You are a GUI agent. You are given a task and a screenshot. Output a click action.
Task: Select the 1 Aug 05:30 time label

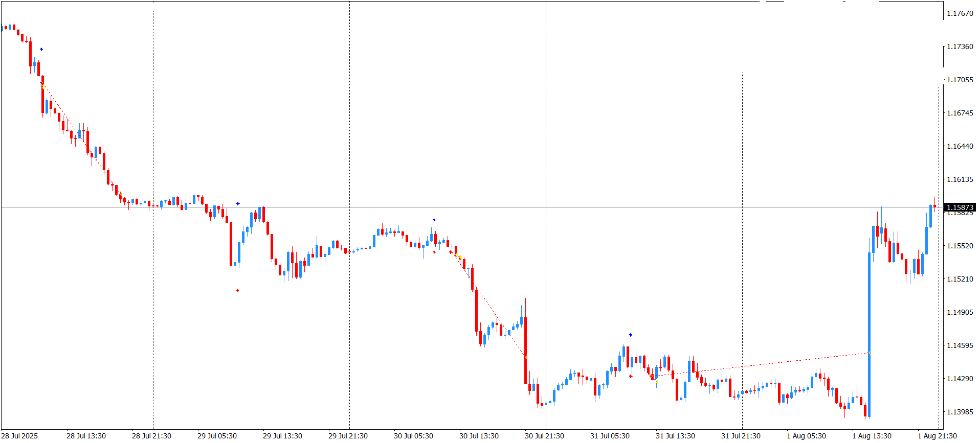(806, 436)
